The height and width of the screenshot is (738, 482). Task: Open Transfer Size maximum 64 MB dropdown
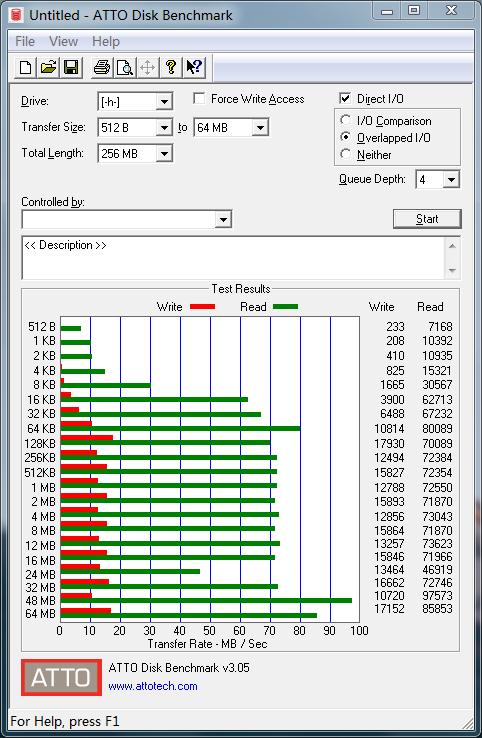coord(260,128)
